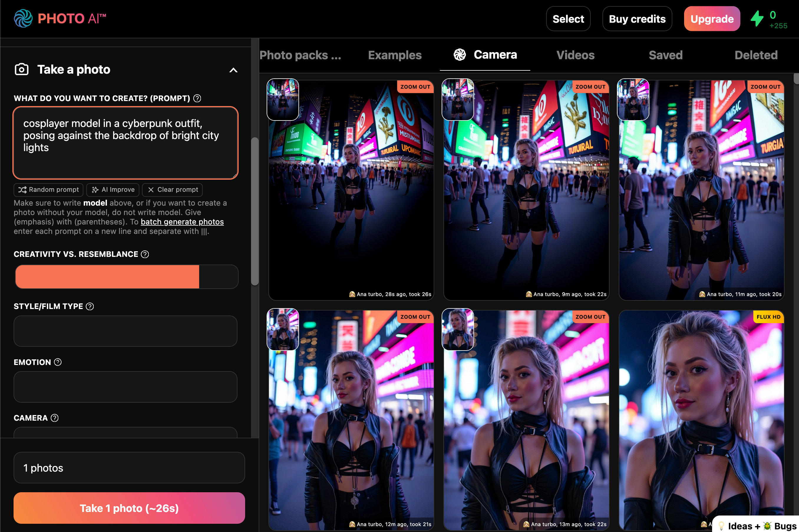Switch to the Examples tab

[394, 55]
